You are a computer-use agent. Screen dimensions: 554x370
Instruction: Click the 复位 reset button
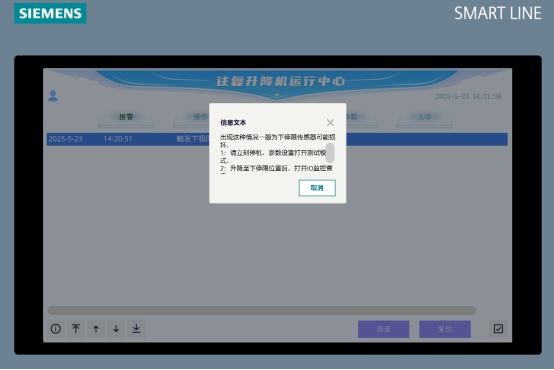[445, 329]
